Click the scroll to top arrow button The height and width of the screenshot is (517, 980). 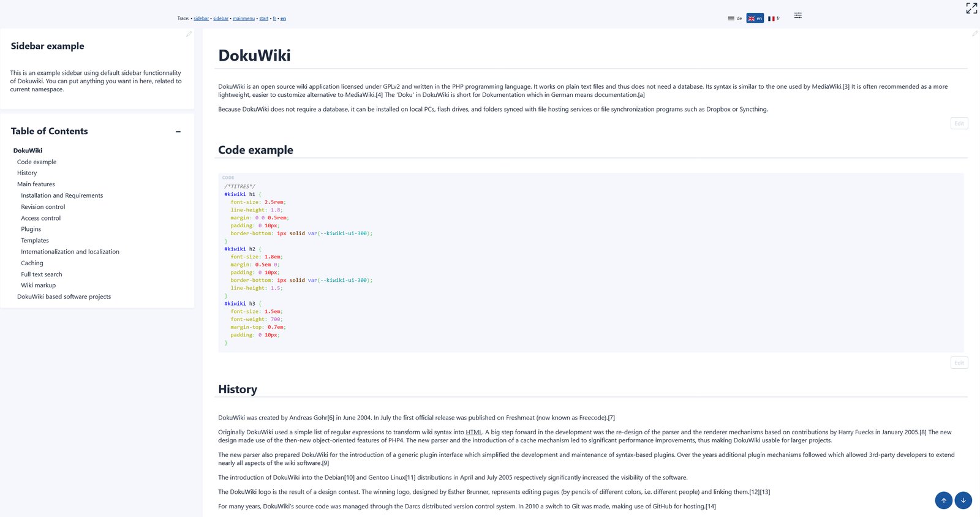pos(943,500)
